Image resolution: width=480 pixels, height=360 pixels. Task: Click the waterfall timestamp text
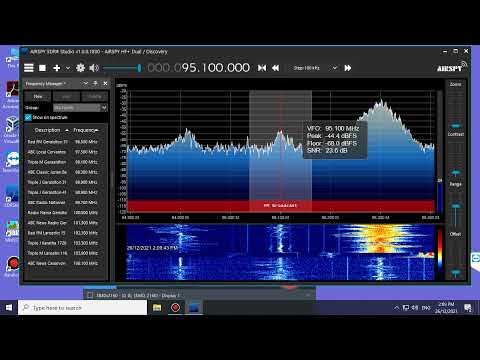pos(152,248)
